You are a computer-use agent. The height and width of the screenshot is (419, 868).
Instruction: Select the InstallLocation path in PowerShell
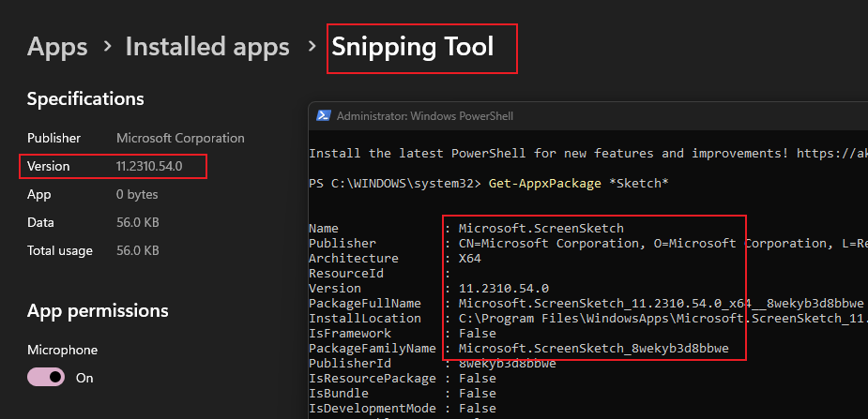click(x=663, y=319)
